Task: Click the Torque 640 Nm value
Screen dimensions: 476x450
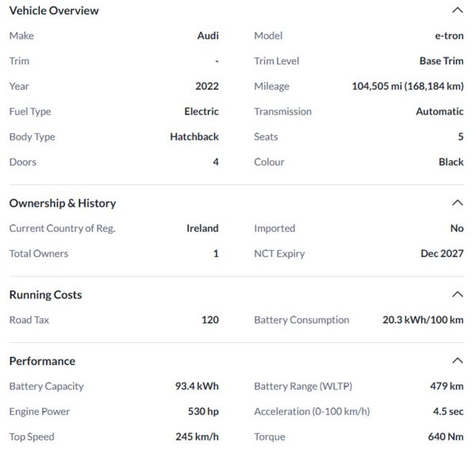Action: coord(446,437)
